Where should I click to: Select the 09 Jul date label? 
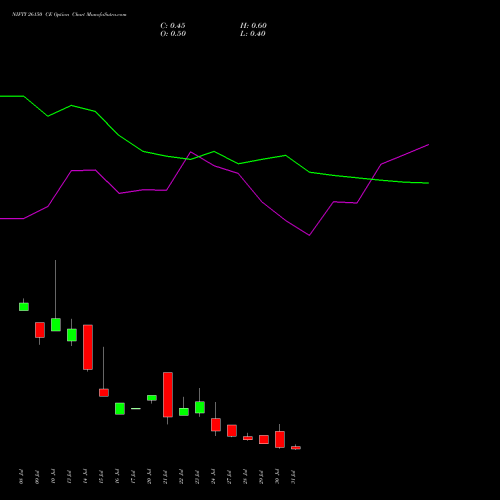[38, 477]
